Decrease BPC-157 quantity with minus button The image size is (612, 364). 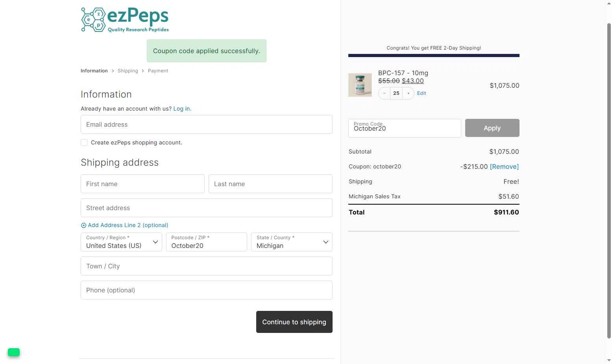pyautogui.click(x=385, y=93)
